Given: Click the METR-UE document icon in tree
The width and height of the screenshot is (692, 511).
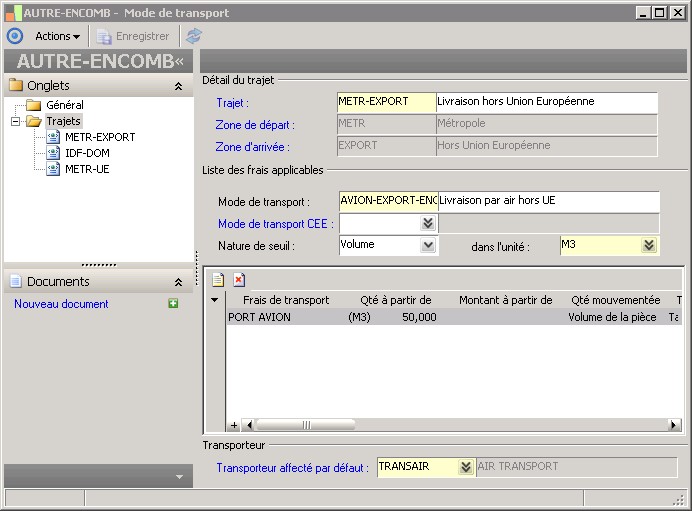Looking at the screenshot, I should (53, 169).
